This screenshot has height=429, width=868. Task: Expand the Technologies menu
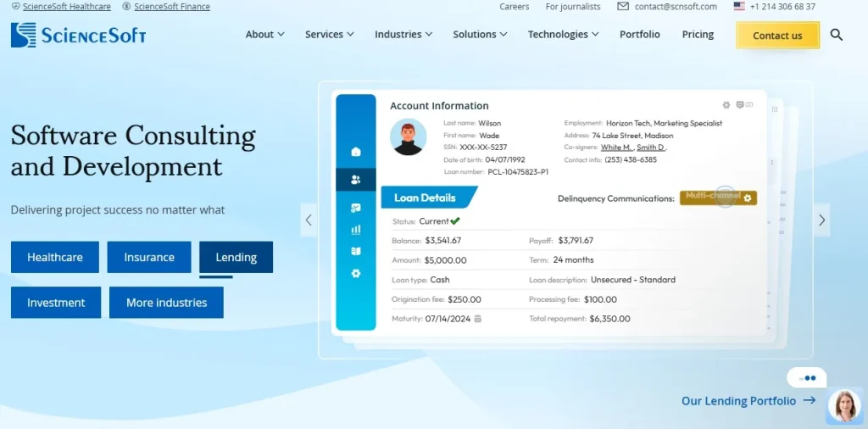pyautogui.click(x=563, y=34)
